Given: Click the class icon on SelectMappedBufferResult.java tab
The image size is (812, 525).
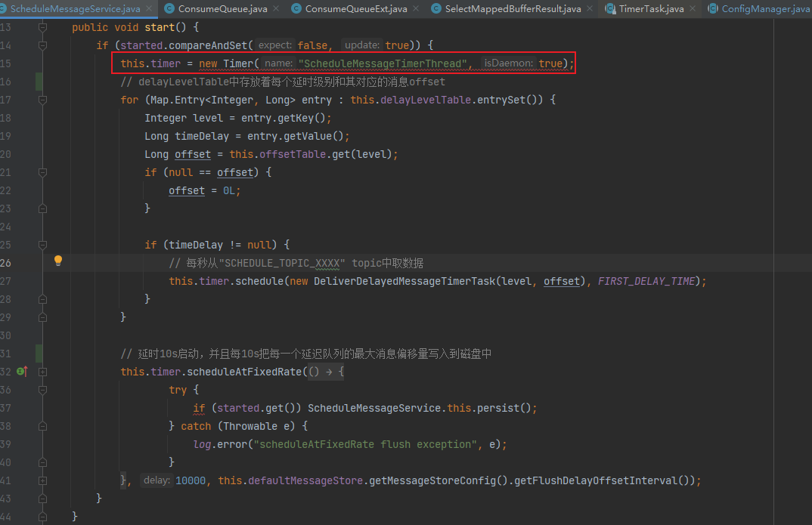Looking at the screenshot, I should pyautogui.click(x=436, y=9).
